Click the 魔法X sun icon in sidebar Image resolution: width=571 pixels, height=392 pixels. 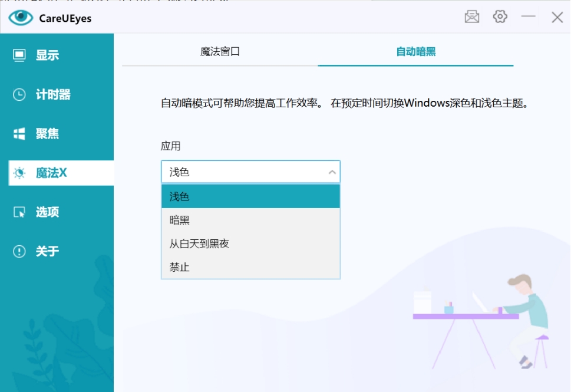click(x=19, y=172)
